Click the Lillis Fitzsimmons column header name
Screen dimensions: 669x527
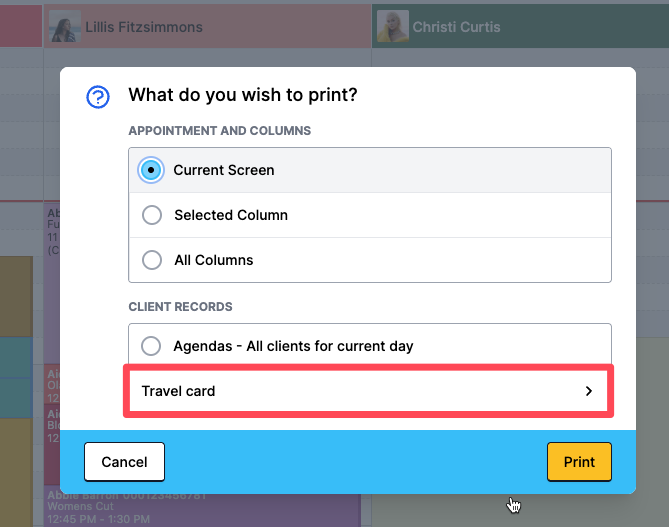143,27
